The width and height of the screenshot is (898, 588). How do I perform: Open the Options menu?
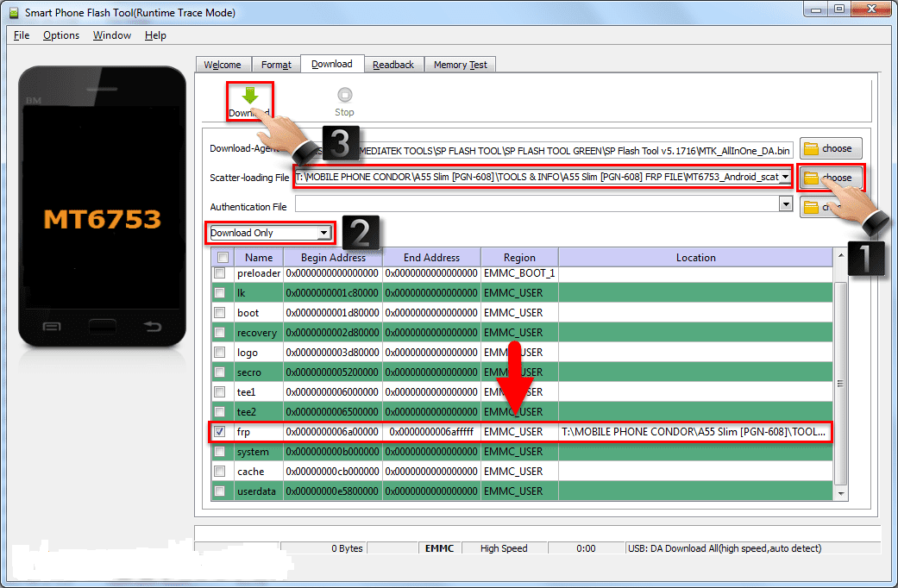(61, 35)
